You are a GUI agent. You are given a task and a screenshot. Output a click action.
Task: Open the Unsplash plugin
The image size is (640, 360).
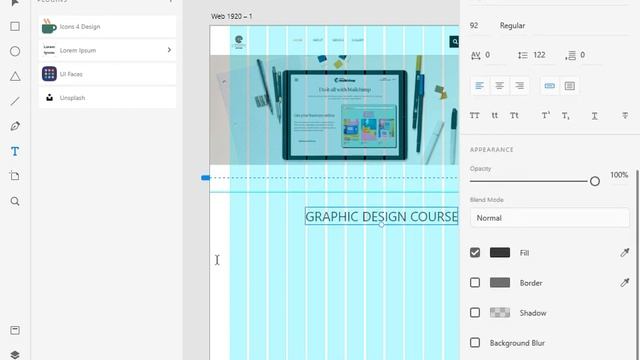tap(107, 98)
